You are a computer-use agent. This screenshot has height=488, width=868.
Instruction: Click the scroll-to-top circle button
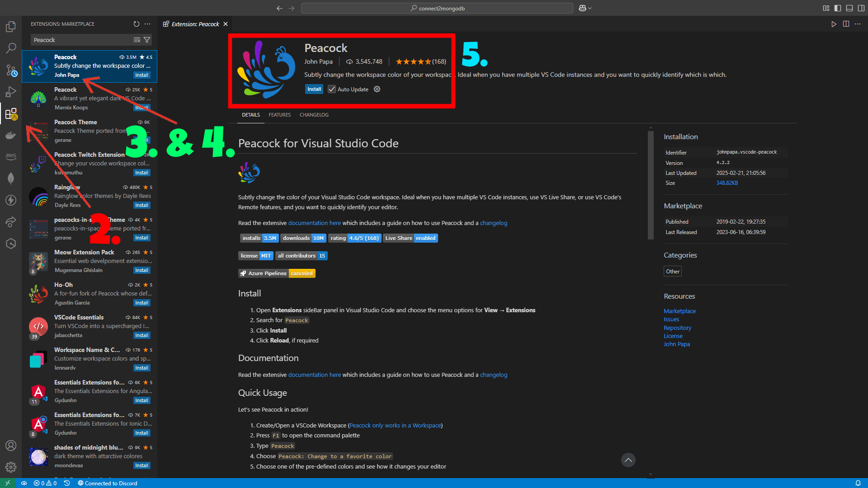(628, 460)
